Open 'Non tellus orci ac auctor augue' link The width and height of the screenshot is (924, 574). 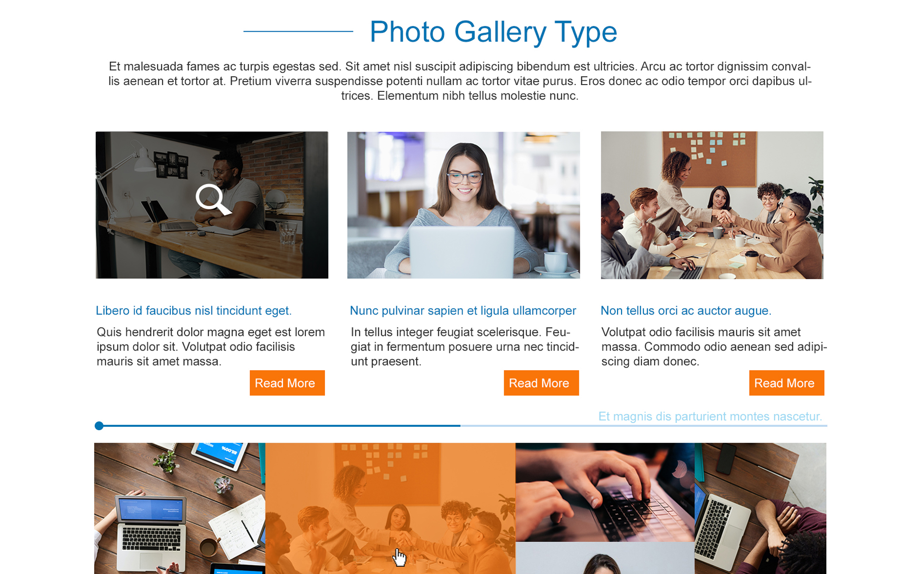[686, 311]
